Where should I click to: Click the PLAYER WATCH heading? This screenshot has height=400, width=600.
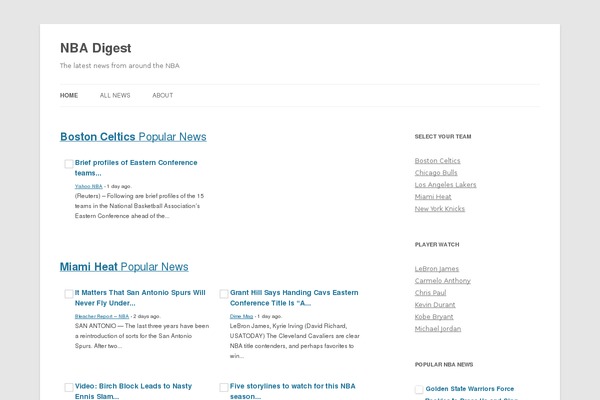[x=437, y=245]
